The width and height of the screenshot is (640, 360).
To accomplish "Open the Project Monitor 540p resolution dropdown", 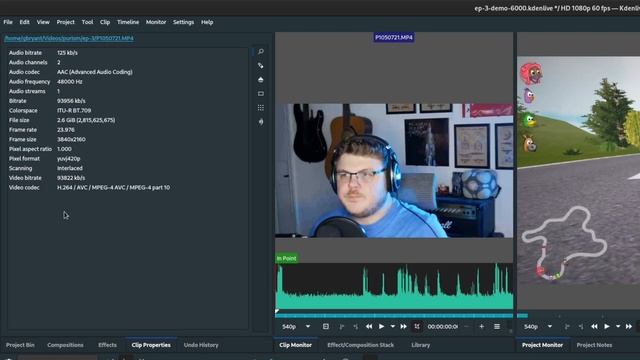I will click(538, 327).
